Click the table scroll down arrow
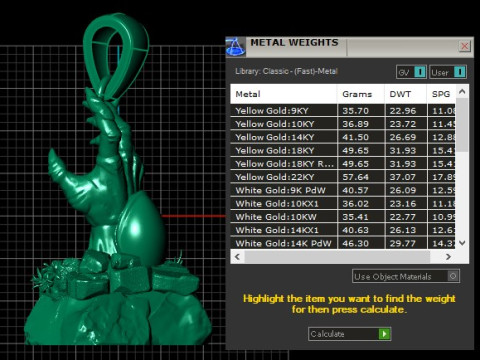The height and width of the screenshot is (360, 480). pos(462,243)
